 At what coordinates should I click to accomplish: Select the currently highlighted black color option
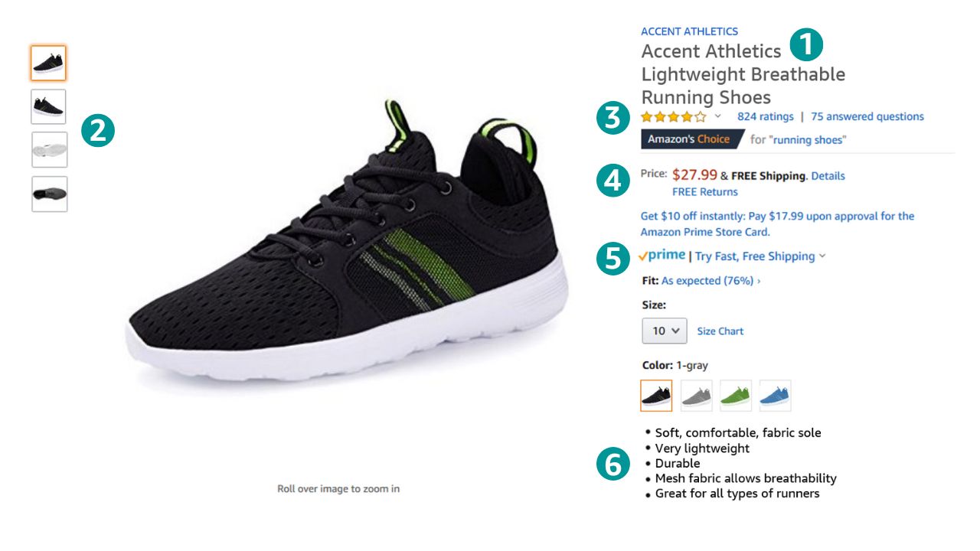(656, 395)
